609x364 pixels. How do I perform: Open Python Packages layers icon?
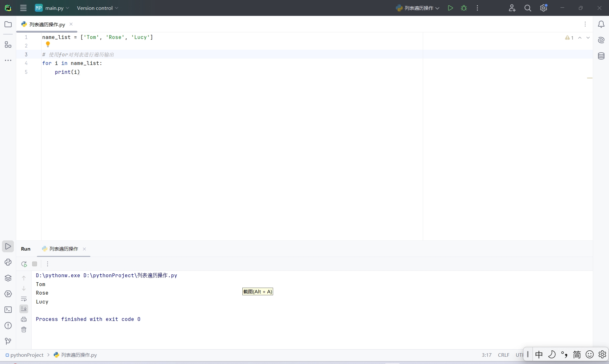tap(8, 278)
